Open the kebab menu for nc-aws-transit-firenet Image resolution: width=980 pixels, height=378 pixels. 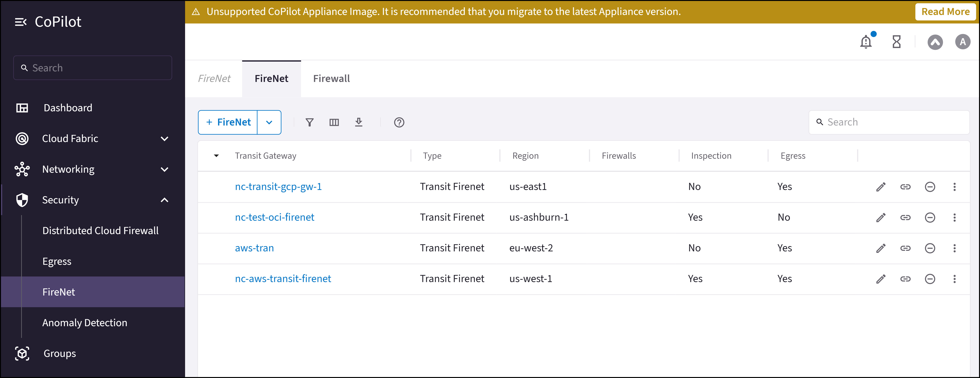[954, 279]
